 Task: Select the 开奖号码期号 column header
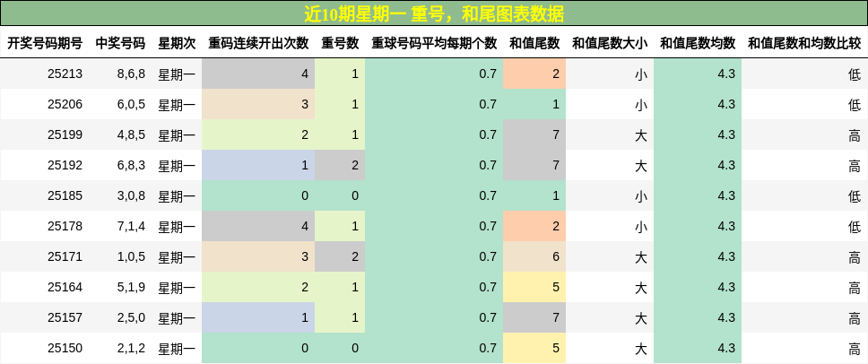pyautogui.click(x=45, y=44)
